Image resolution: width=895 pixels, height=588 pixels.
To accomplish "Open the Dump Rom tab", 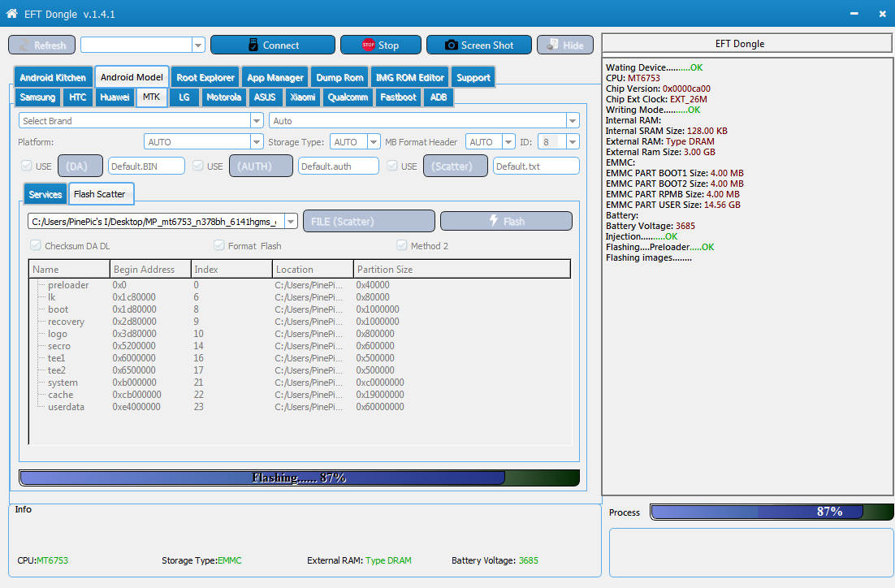I will (x=339, y=77).
